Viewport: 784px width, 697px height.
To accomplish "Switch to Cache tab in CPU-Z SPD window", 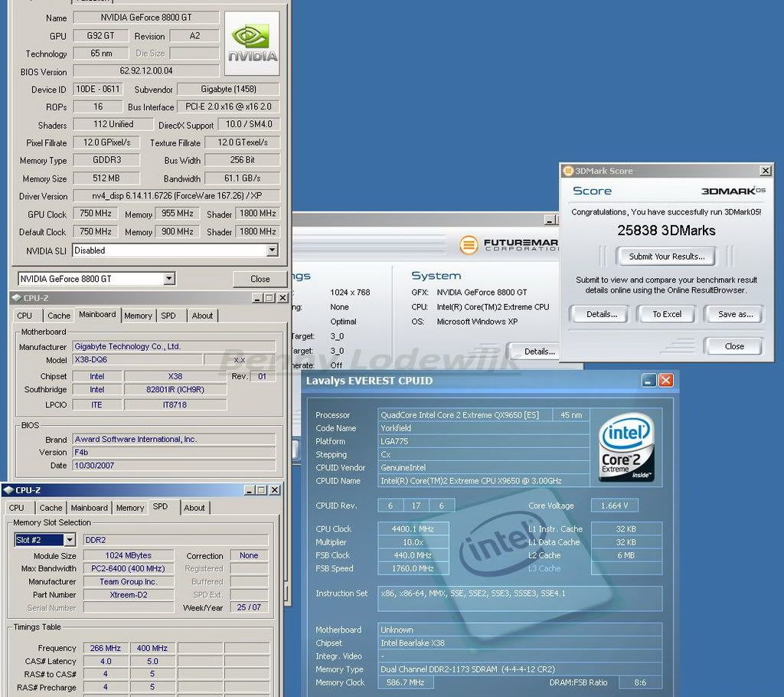I will (x=51, y=508).
